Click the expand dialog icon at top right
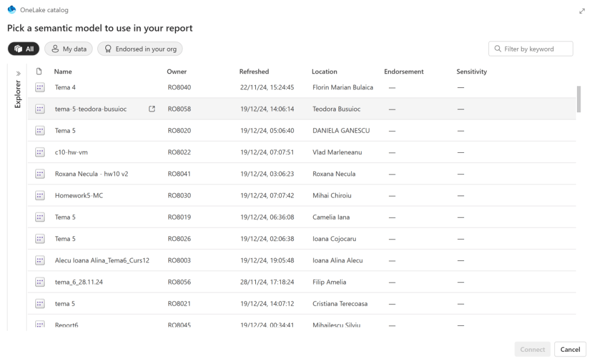Image resolution: width=592 pixels, height=364 pixels. tap(582, 11)
